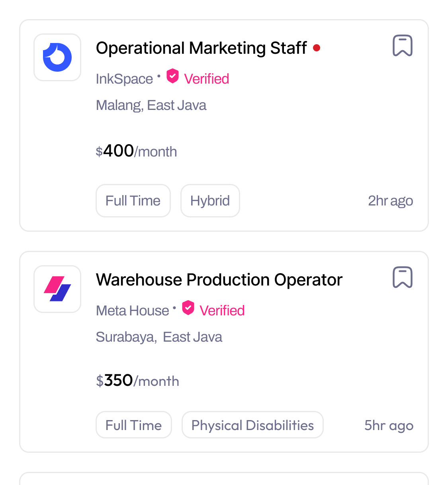Click the pink Verified label for InkSpace
This screenshot has width=448, height=485.
pos(207,79)
